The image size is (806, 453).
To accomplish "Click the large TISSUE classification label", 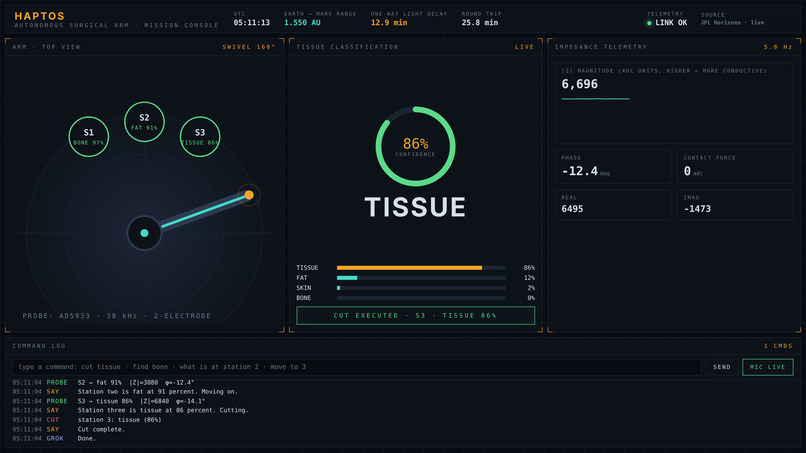I will 415,207.
